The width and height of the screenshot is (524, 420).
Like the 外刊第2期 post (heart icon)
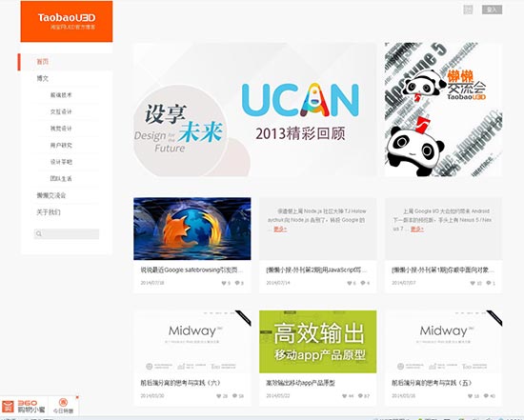[350, 283]
